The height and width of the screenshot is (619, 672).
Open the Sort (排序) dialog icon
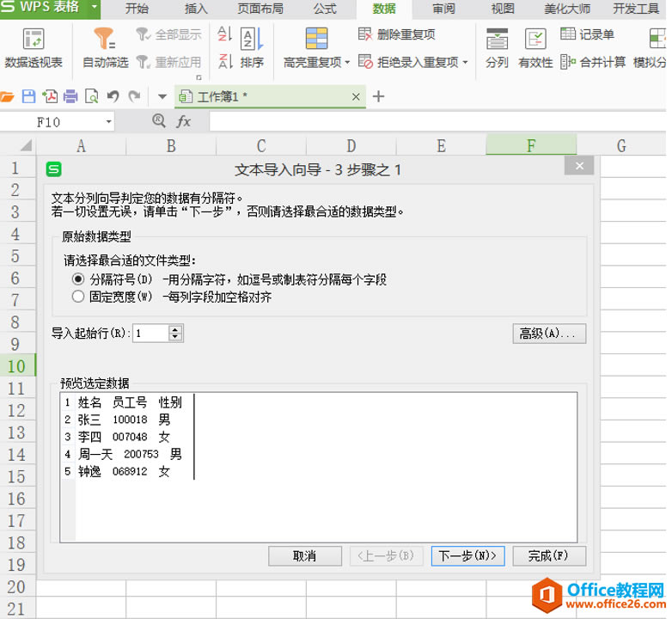(x=252, y=39)
